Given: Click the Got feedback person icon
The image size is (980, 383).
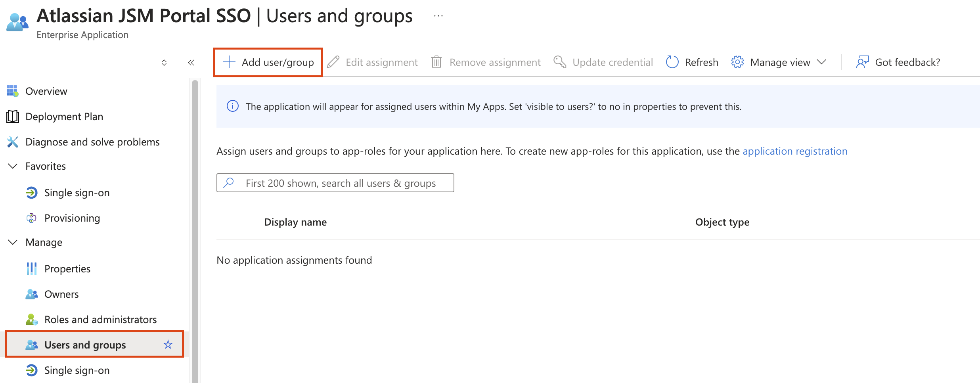Looking at the screenshot, I should pos(862,62).
